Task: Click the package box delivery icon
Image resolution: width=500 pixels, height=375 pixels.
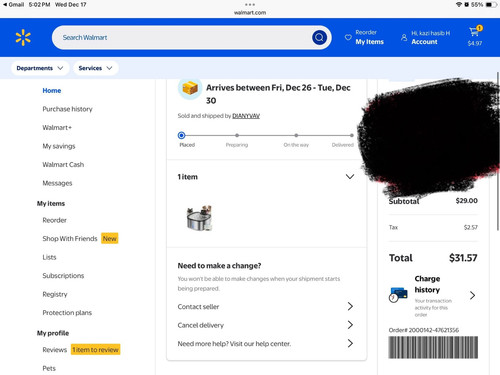Action: (190, 88)
